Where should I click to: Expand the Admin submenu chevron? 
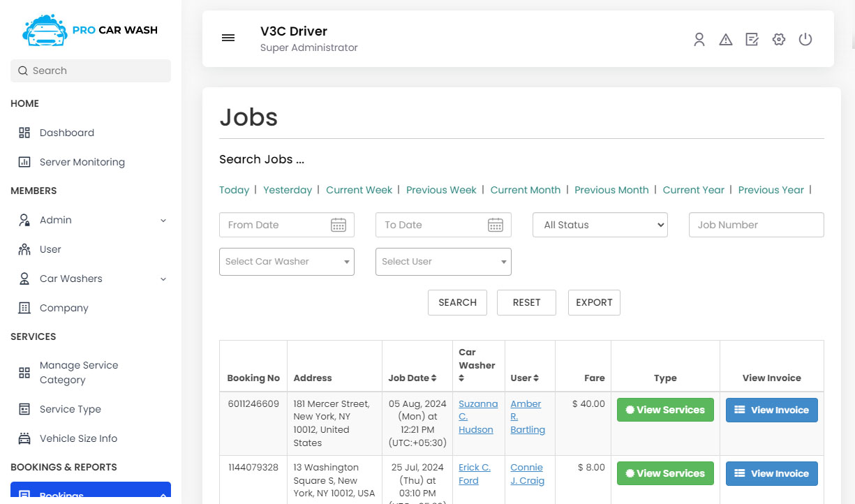tap(163, 220)
